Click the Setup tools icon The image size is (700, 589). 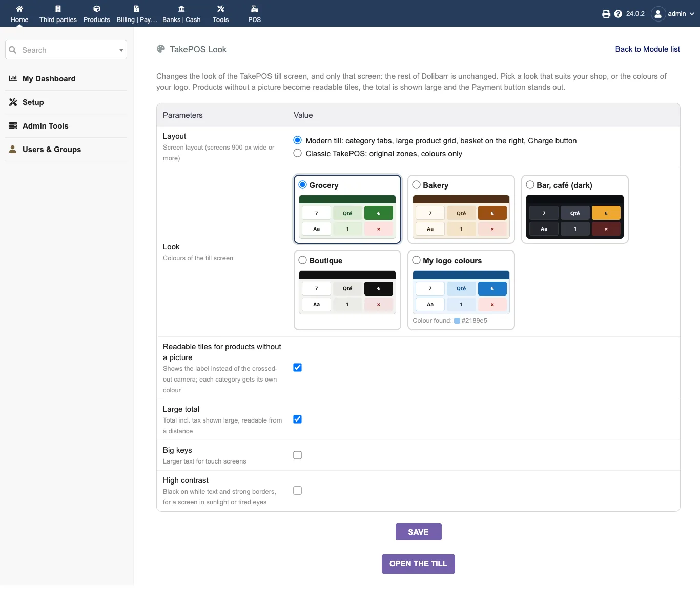(13, 102)
